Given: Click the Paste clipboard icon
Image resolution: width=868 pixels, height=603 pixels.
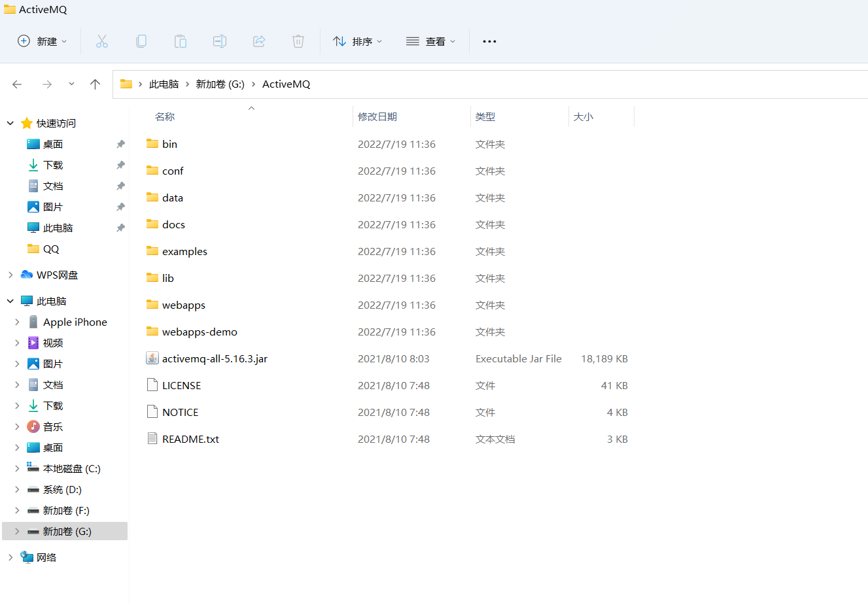Looking at the screenshot, I should [181, 41].
